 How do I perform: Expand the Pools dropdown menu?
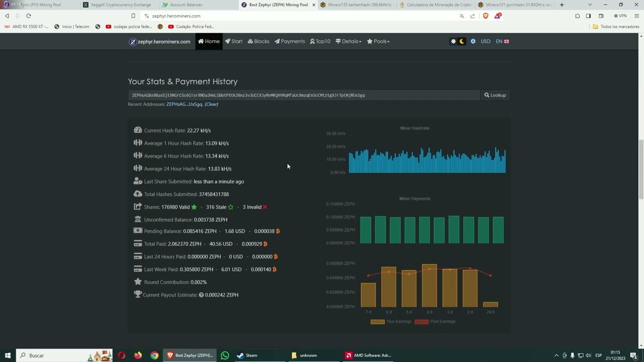(x=378, y=41)
